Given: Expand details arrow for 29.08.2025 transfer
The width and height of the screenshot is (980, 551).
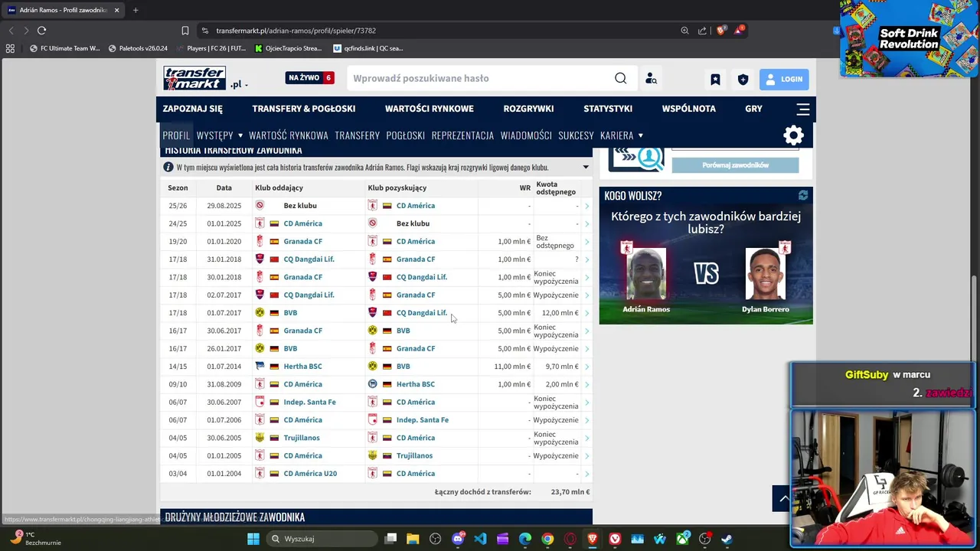Looking at the screenshot, I should [587, 206].
